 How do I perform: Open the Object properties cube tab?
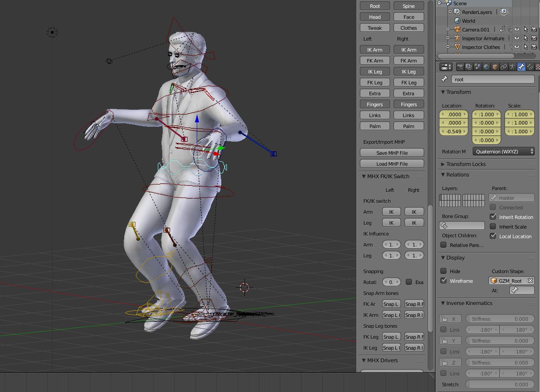tap(495, 67)
